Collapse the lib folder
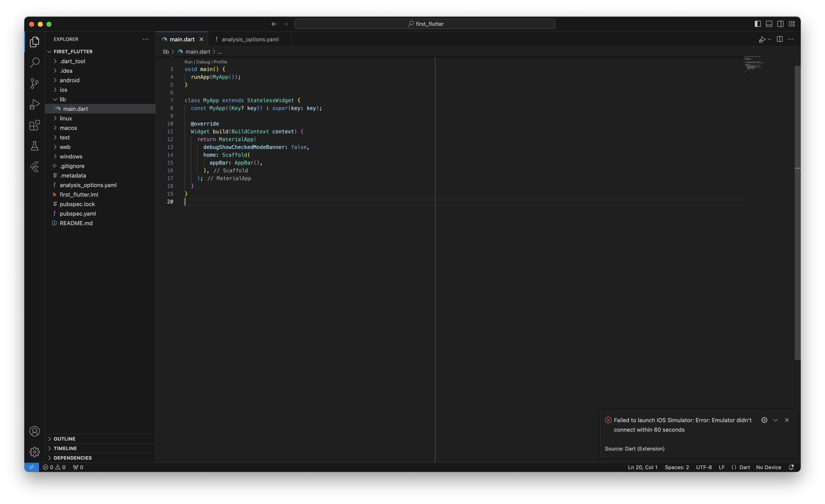The image size is (825, 504). click(x=101, y=99)
